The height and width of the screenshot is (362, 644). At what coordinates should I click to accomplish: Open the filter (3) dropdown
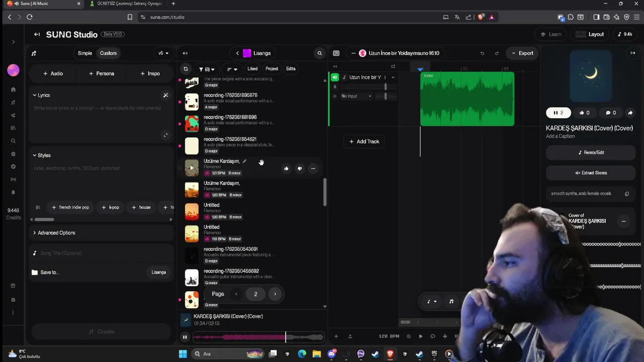click(206, 69)
